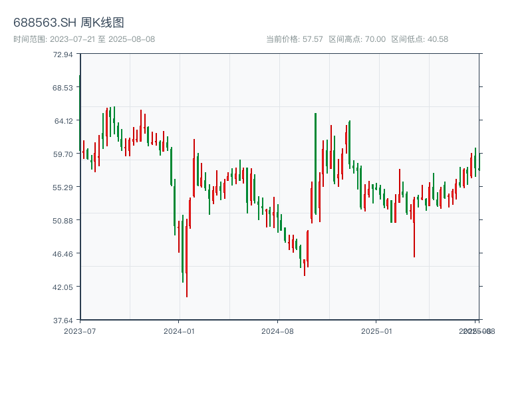This screenshot has width=532, height=399.
Task: Click the 2025-01 x-axis date label
Action: [377, 331]
